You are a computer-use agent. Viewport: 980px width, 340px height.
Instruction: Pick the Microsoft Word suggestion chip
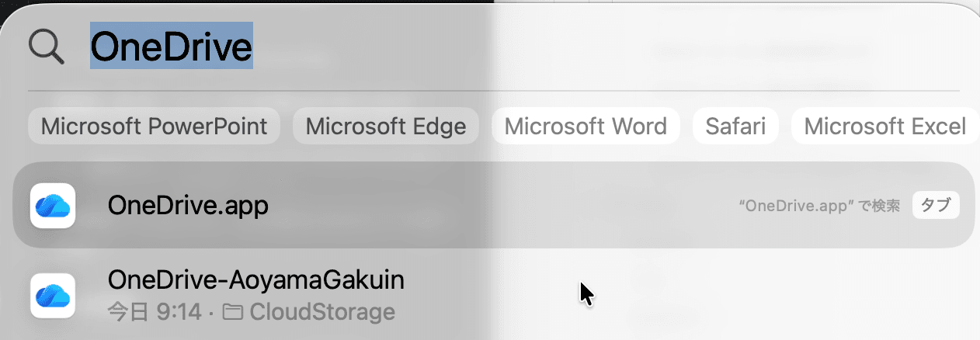[x=586, y=127]
